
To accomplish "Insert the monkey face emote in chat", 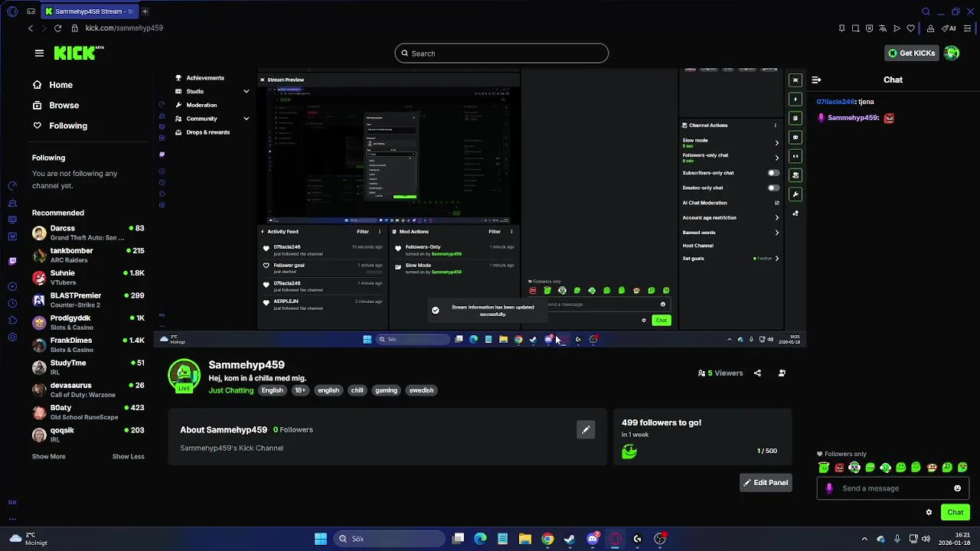I will click(932, 467).
